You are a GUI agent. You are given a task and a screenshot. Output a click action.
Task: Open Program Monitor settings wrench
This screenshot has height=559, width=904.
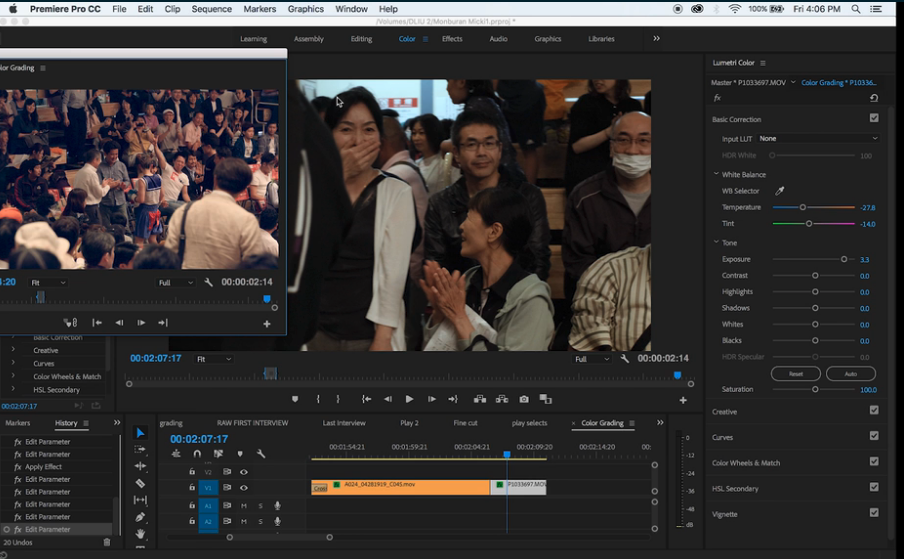tap(624, 358)
